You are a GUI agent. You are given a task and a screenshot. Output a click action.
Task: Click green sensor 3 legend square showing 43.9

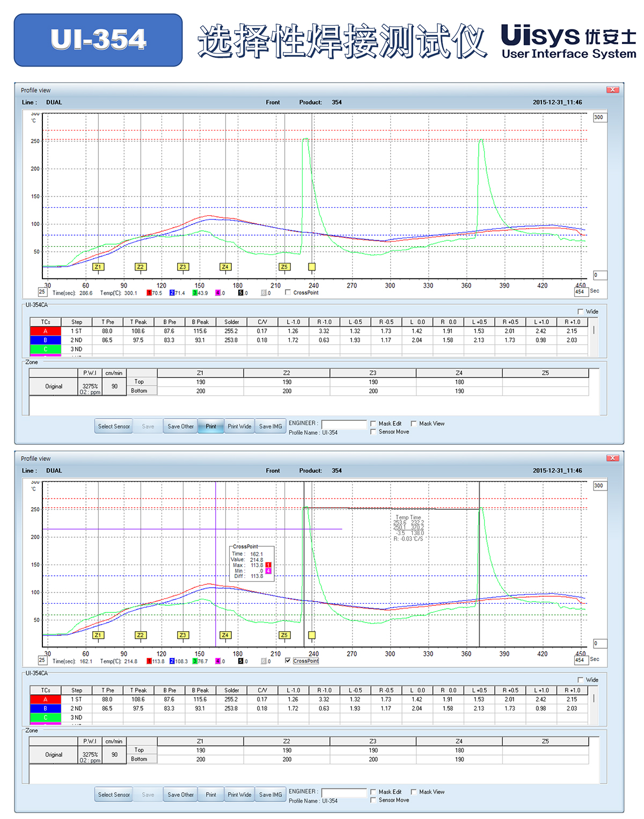tap(195, 293)
